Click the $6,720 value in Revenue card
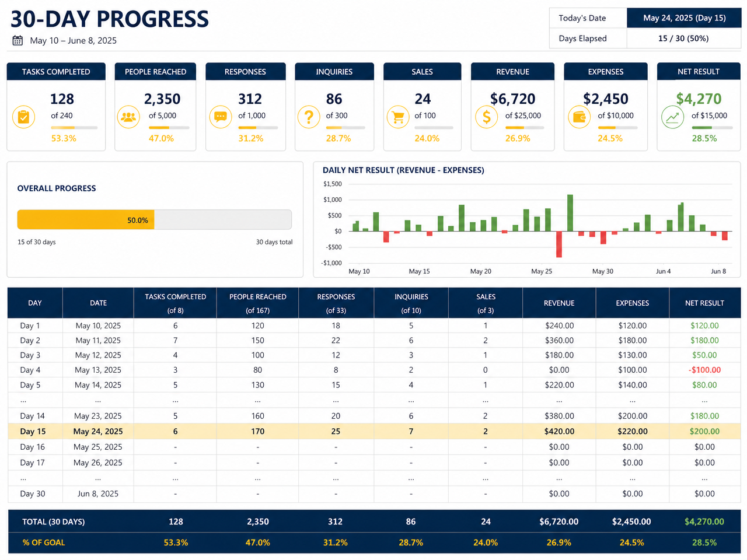The height and width of the screenshot is (560, 747). point(513,99)
